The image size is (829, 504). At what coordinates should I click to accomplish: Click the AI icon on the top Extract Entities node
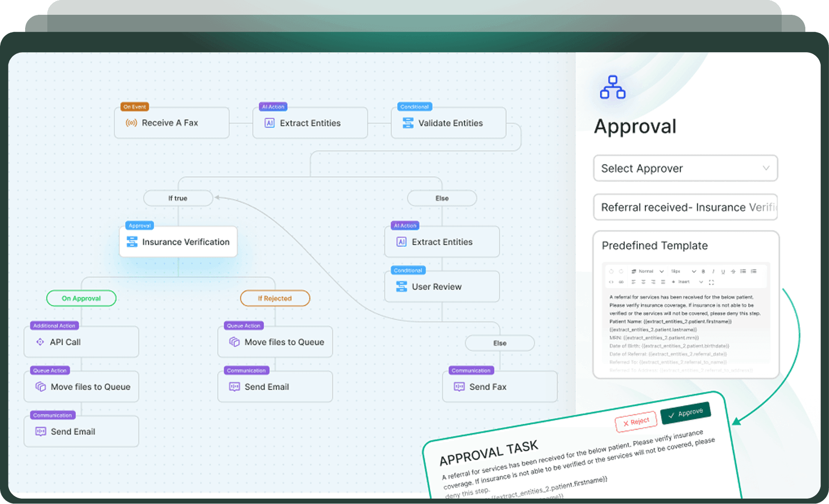[x=270, y=123]
